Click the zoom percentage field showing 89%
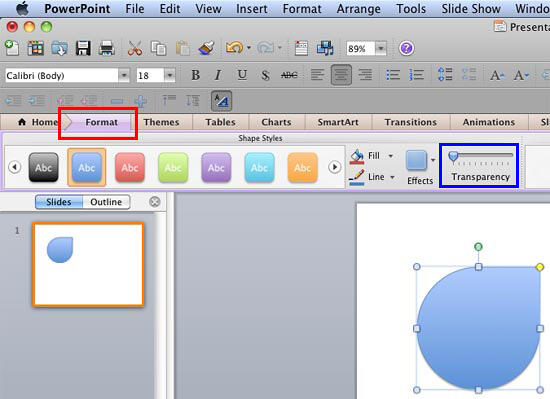The height and width of the screenshot is (399, 550). point(360,48)
